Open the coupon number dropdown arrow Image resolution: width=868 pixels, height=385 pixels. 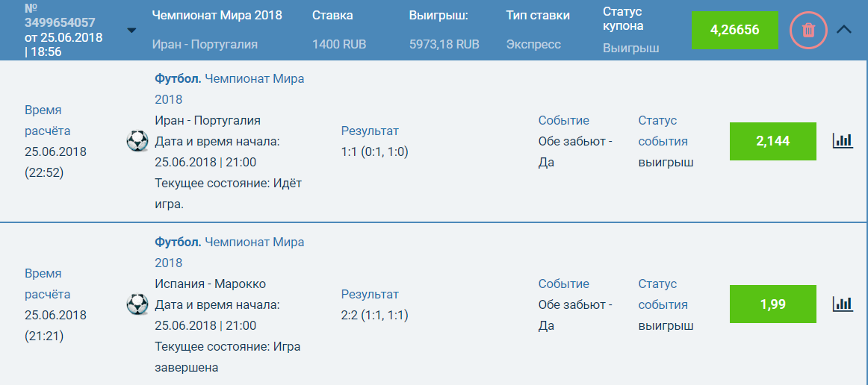click(131, 31)
